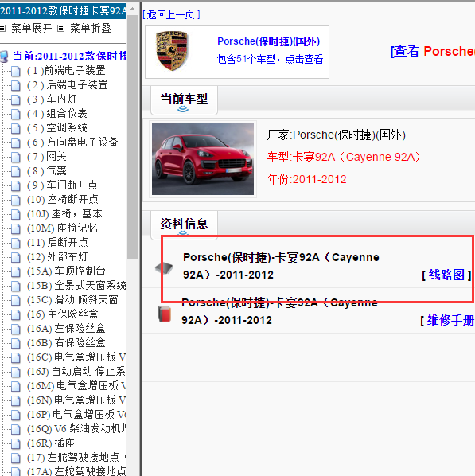Open tree item (16J)自动启动 停止系
Viewport: 475px width, 476px height.
(76, 372)
